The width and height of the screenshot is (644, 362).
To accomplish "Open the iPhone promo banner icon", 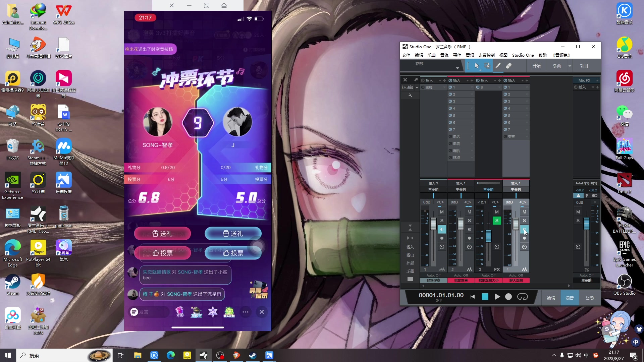I will pos(259,289).
